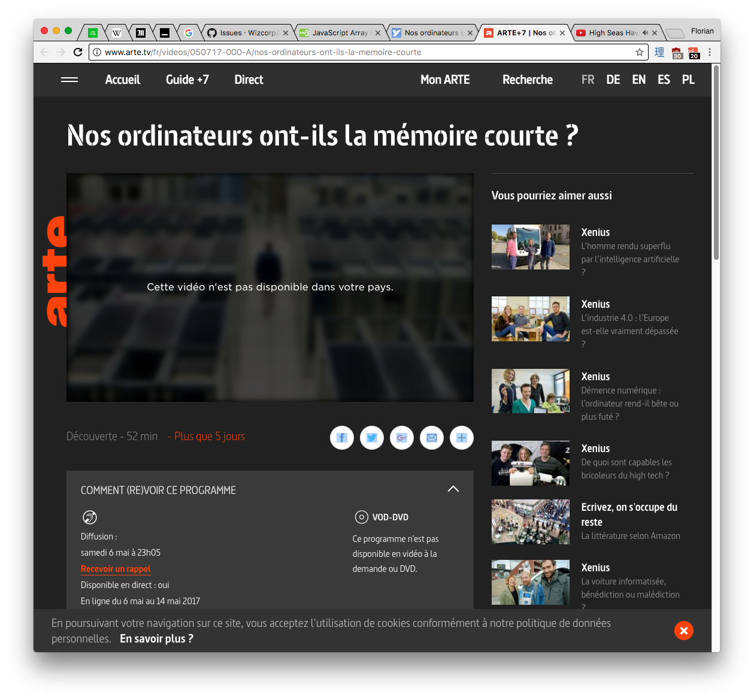Image resolution: width=754 pixels, height=700 pixels.
Task: Bookmark page with star icon
Action: click(x=640, y=52)
